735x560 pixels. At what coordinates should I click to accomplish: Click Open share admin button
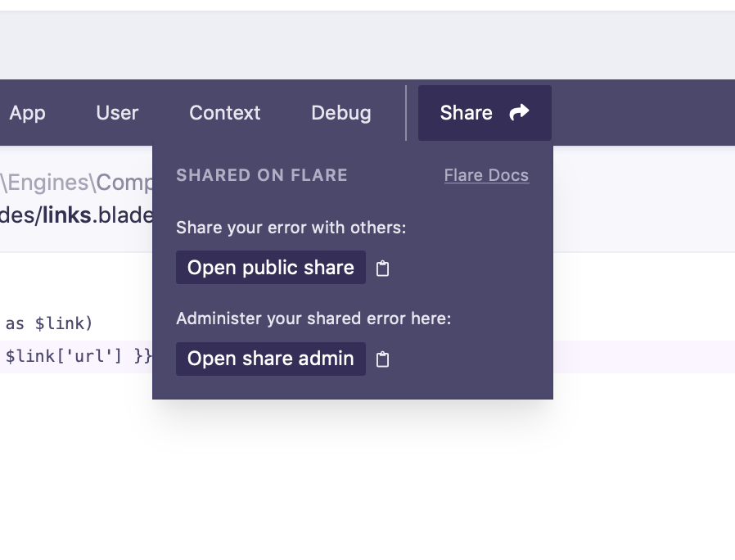tap(270, 359)
